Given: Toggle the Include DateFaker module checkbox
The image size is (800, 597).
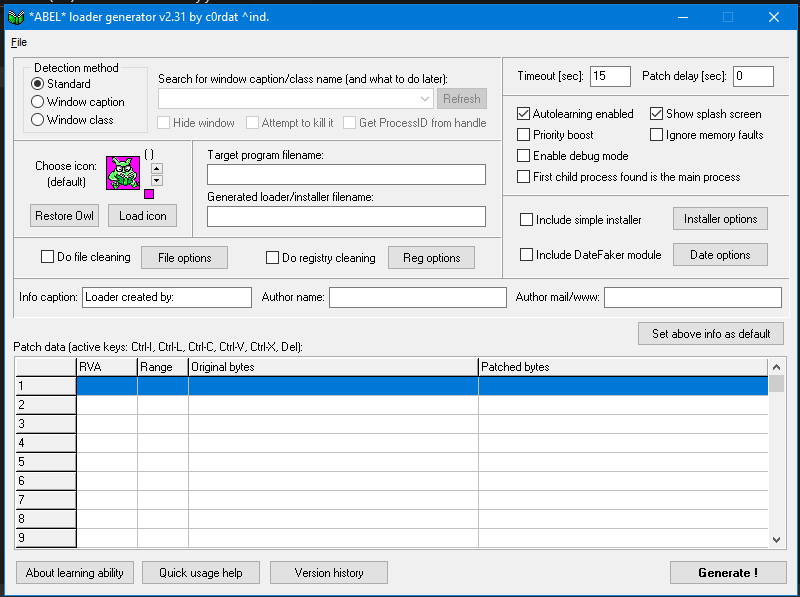Looking at the screenshot, I should pyautogui.click(x=527, y=255).
